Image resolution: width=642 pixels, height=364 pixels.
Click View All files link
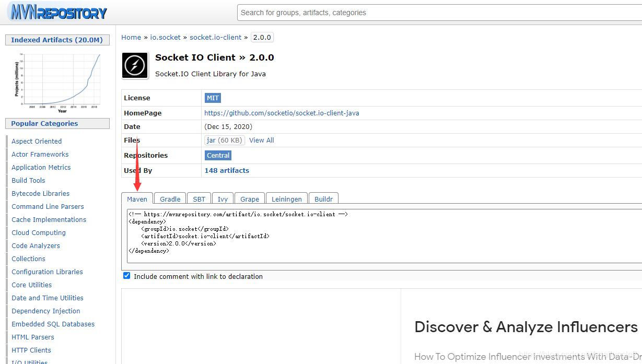(261, 140)
